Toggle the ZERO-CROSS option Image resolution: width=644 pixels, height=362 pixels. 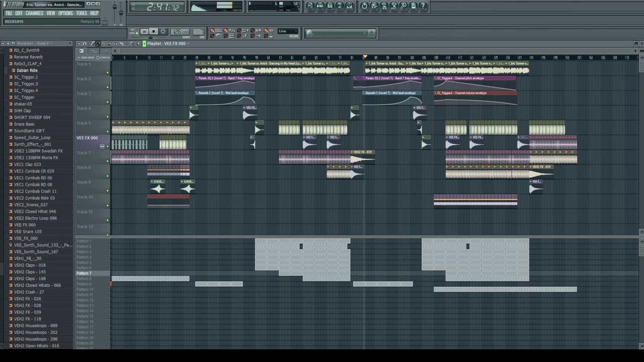pos(86,57)
